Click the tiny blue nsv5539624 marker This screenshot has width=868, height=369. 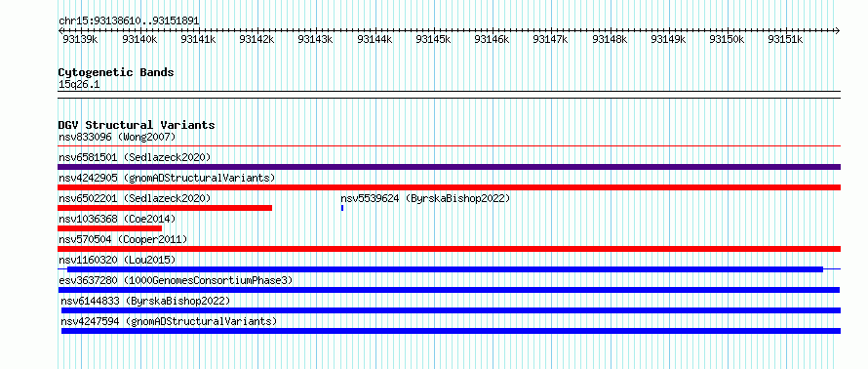(x=342, y=208)
